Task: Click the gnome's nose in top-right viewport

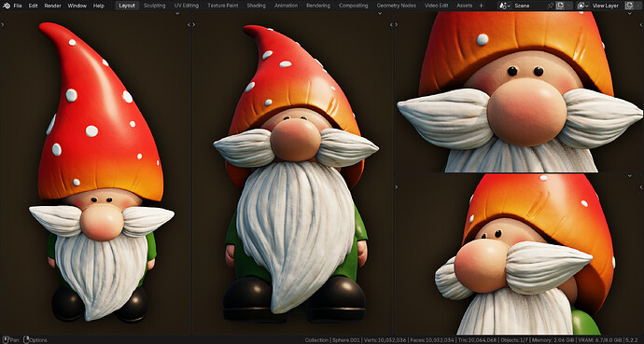Action: pos(527,113)
